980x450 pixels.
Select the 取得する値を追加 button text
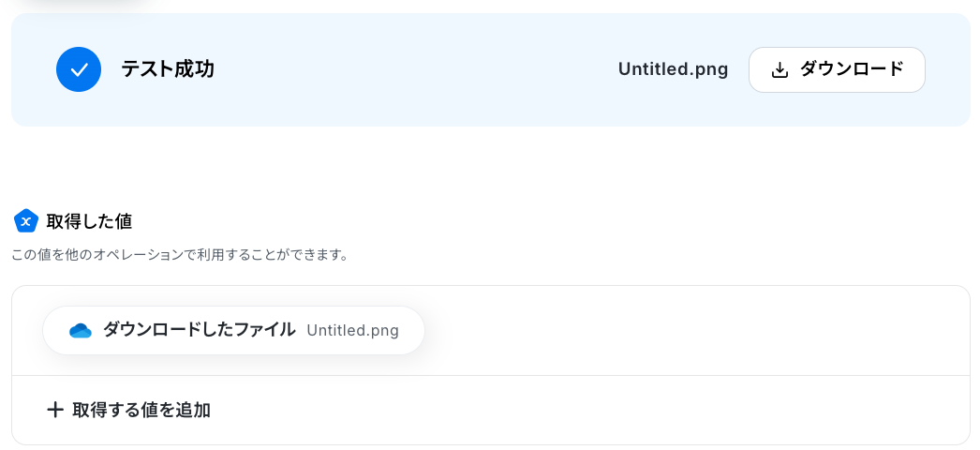(x=141, y=410)
